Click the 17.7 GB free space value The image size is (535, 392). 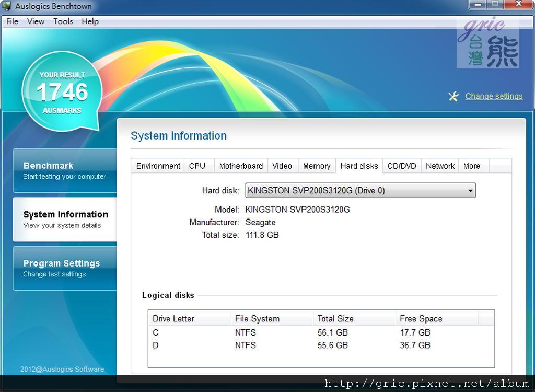pos(415,332)
